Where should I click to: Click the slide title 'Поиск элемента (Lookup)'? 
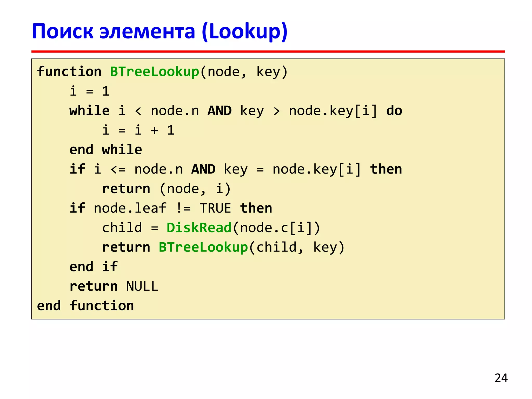tap(160, 32)
